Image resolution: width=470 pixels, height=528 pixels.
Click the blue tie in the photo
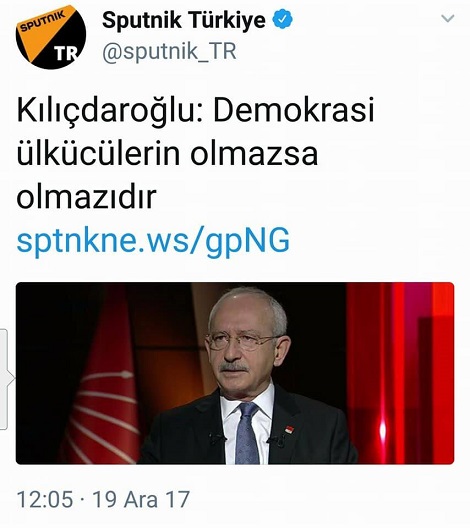(x=247, y=433)
